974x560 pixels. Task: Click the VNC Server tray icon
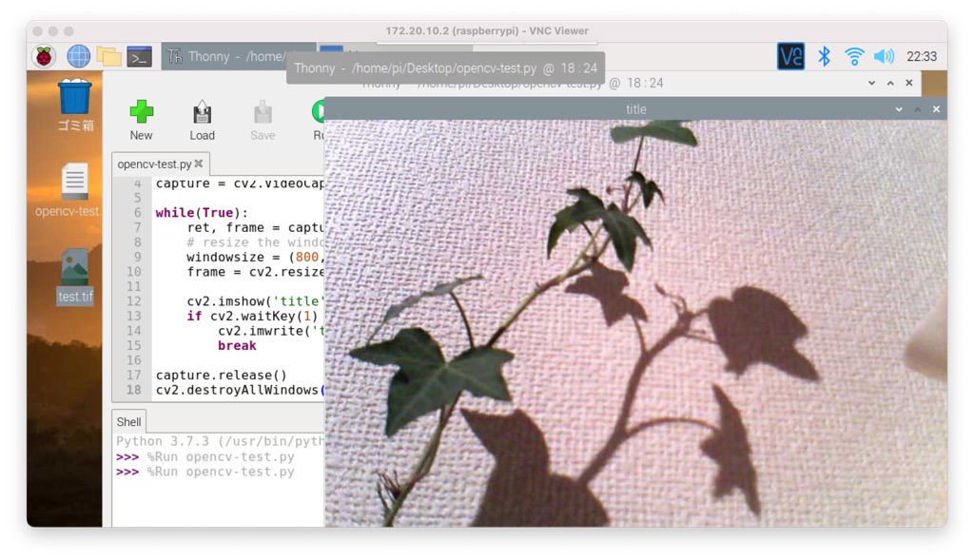(790, 56)
